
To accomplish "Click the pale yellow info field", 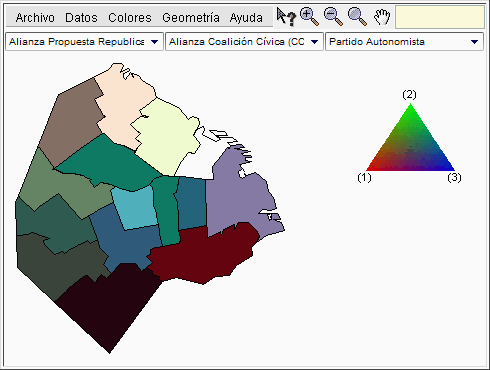I will (x=440, y=17).
